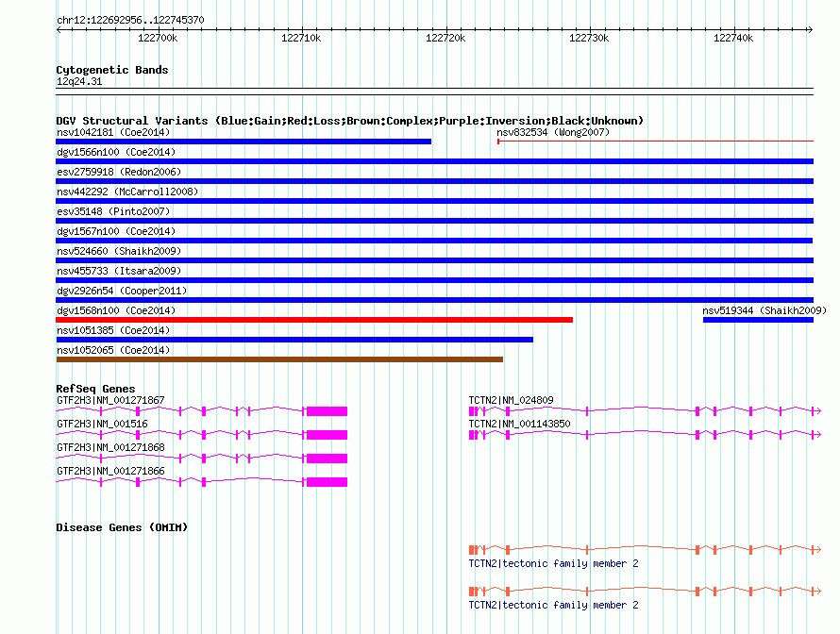Click the thick red loss bar of dgv1568n100
This screenshot has height=634, width=840.
(314, 320)
